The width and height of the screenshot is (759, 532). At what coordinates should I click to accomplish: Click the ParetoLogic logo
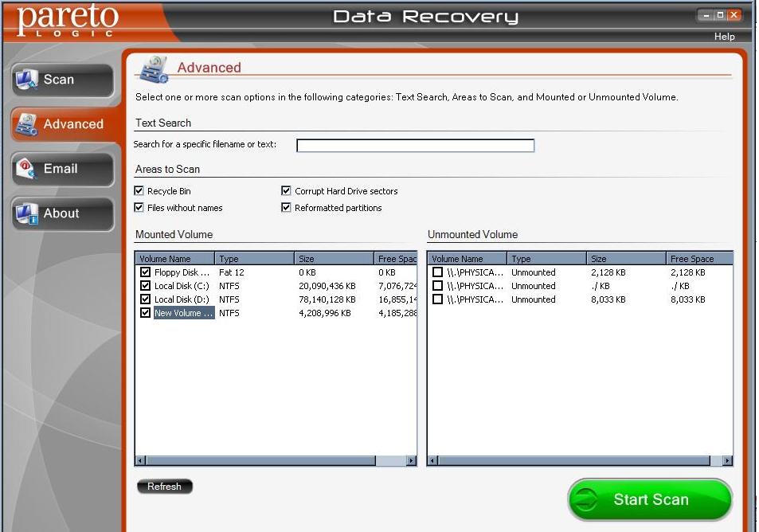(x=68, y=19)
